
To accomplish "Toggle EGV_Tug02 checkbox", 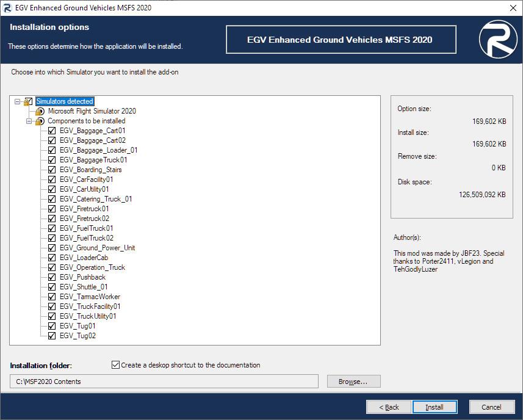I will click(52, 336).
